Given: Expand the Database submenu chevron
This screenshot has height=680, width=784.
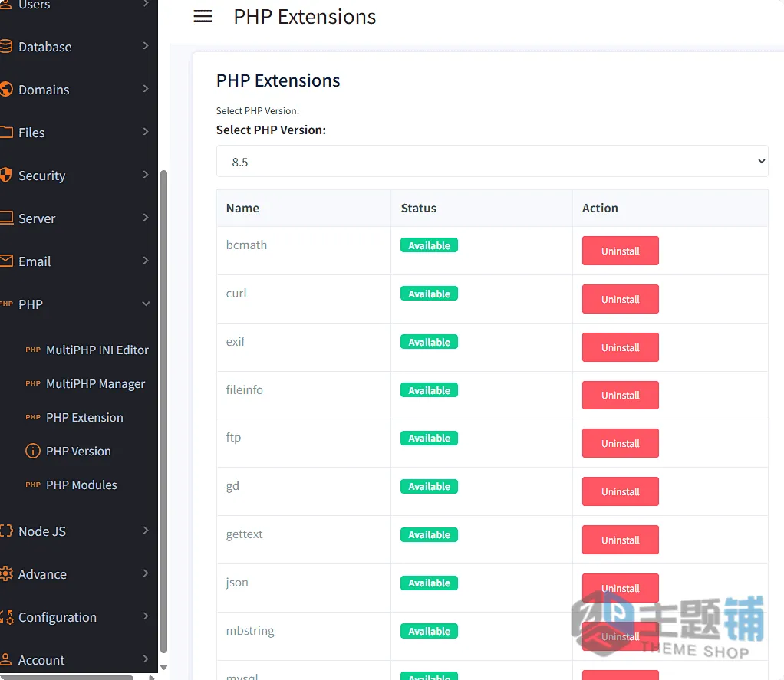Looking at the screenshot, I should [x=146, y=46].
